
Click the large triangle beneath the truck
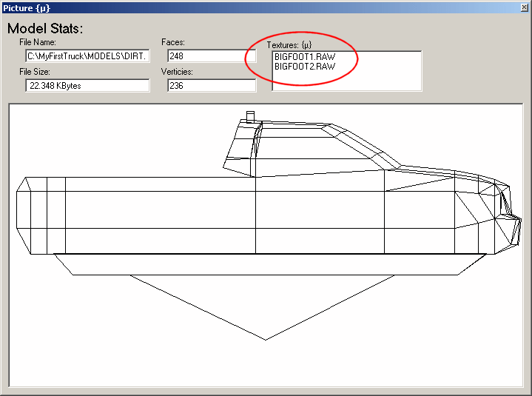pos(266,303)
